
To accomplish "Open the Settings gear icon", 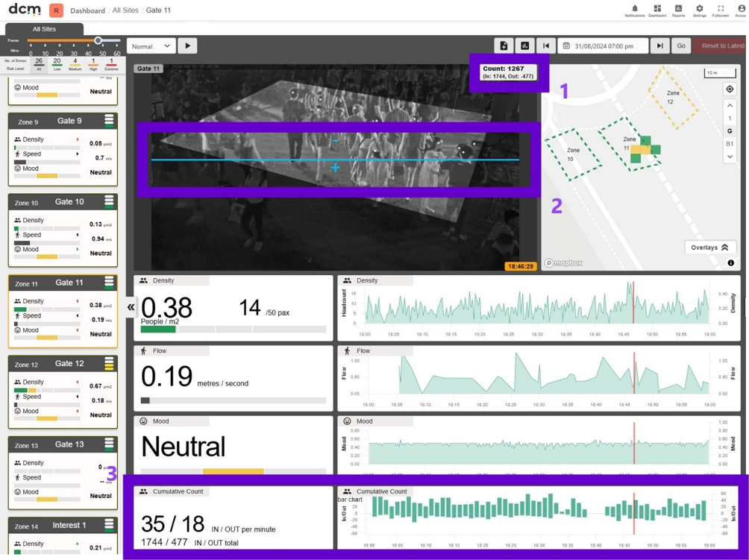I will click(x=699, y=9).
